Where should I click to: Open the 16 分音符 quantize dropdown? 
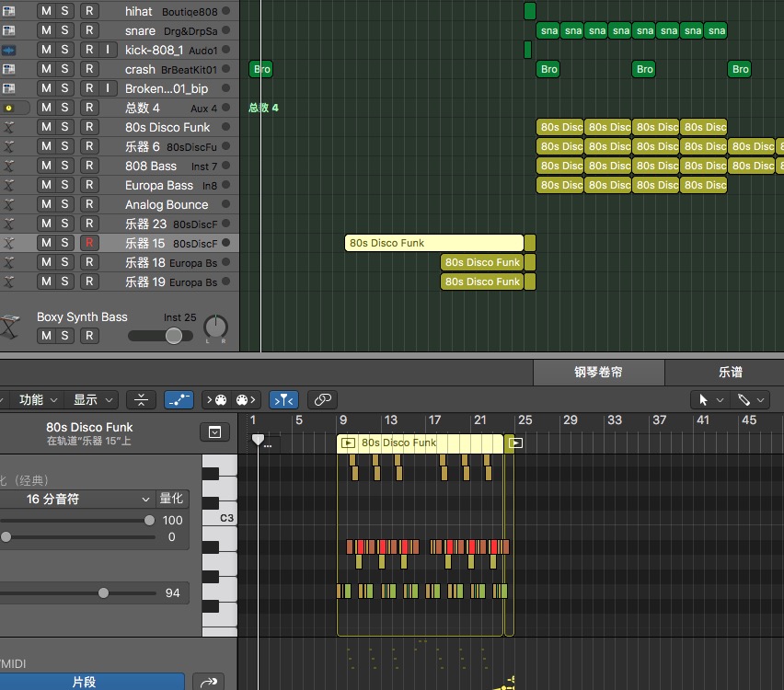click(x=77, y=499)
